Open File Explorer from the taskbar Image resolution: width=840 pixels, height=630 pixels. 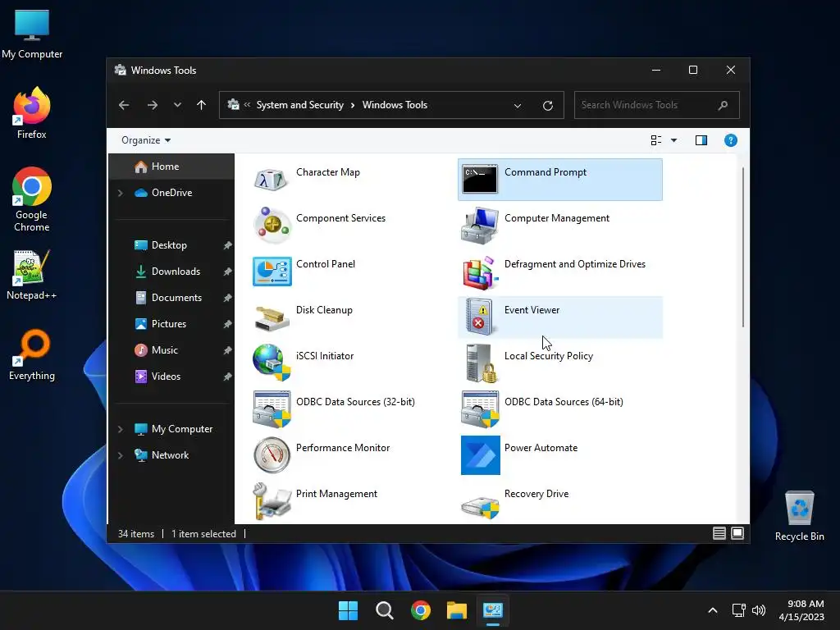[457, 610]
